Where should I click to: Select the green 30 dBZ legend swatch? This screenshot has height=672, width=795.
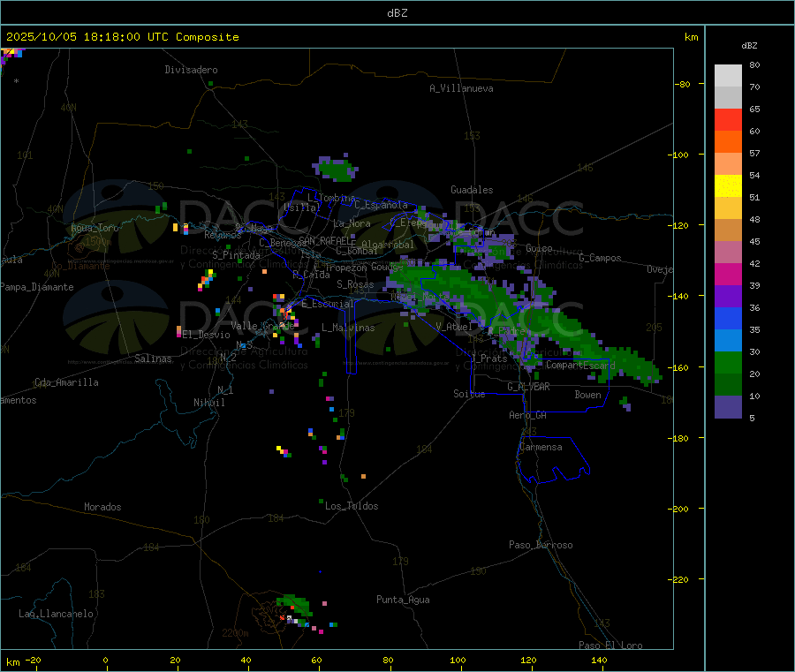(x=728, y=362)
